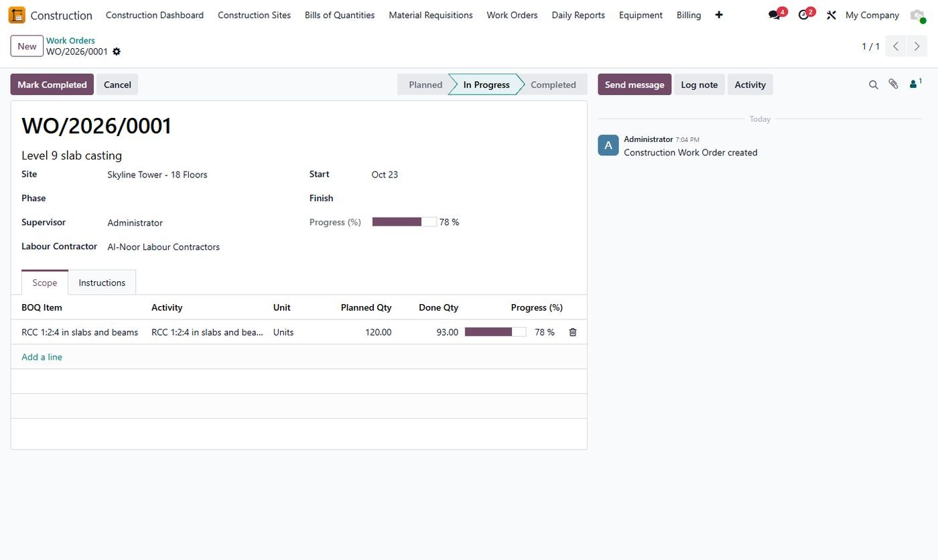Click the Mark Completed button
This screenshot has height=560, width=938.
point(52,84)
